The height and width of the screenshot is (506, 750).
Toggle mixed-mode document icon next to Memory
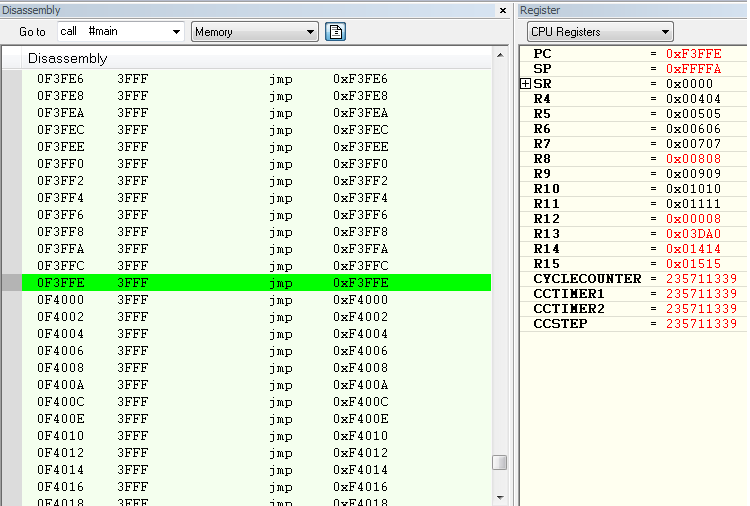click(x=335, y=32)
